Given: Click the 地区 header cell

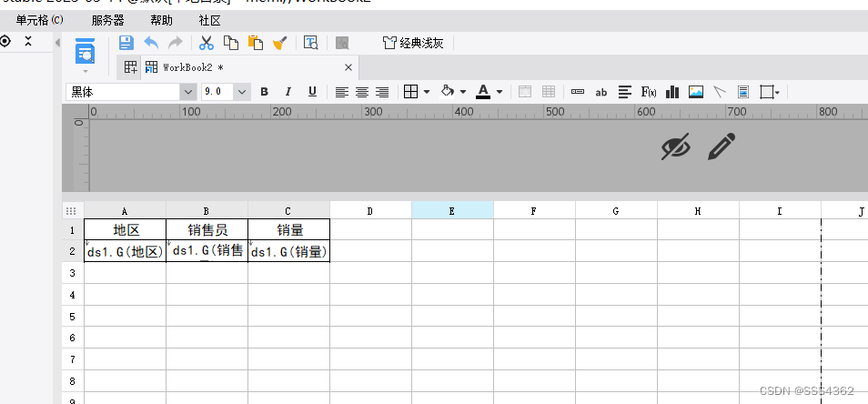Looking at the screenshot, I should coord(126,229).
